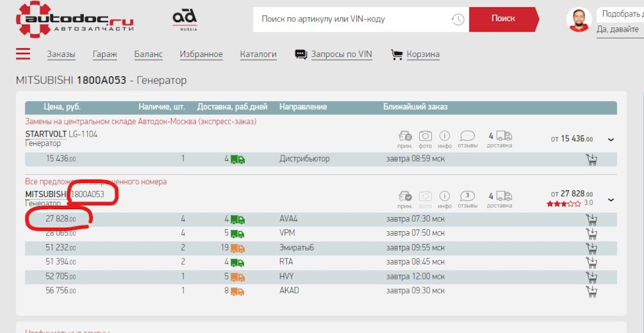This screenshot has height=333, width=644.
Task: Click green truck icon in Дистрибьютор row
Action: tap(237, 159)
